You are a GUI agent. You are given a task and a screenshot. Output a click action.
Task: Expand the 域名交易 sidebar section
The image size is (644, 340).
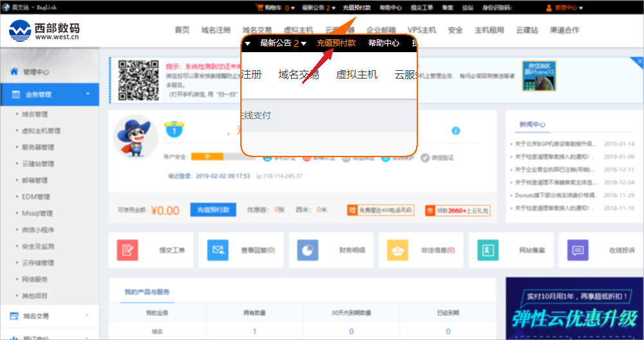[x=88, y=316]
